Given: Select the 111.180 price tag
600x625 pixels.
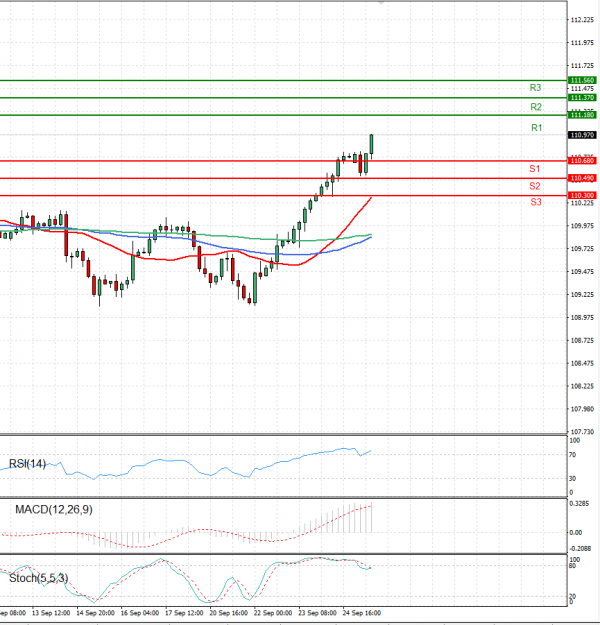Looking at the screenshot, I should [x=582, y=115].
